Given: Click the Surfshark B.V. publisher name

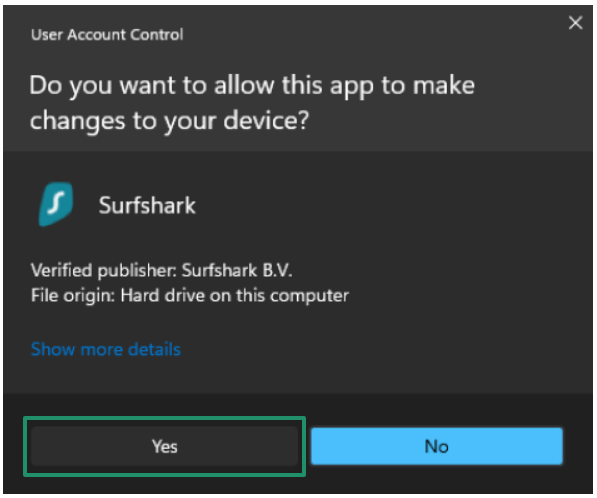Looking at the screenshot, I should click(237, 270).
